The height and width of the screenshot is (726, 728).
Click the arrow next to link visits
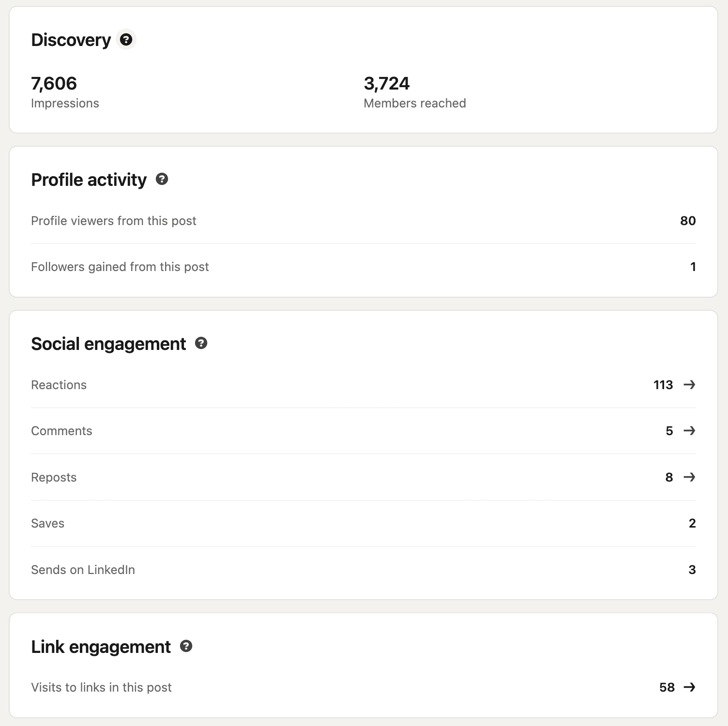click(689, 687)
